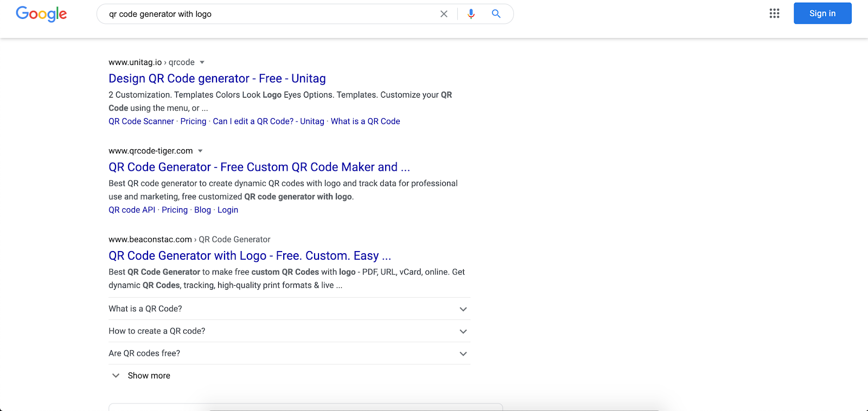Expand "What is a QR Code?" question
The image size is (868, 411).
[x=463, y=309]
